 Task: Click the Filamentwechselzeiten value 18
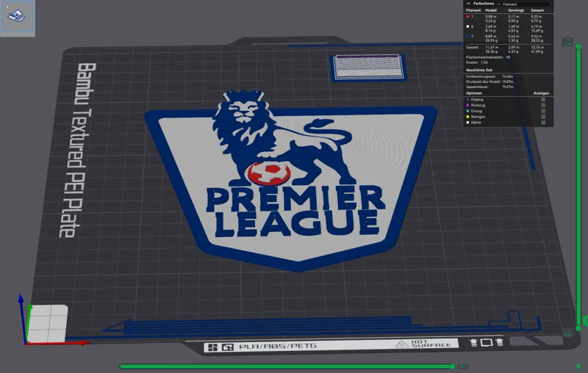pos(508,57)
